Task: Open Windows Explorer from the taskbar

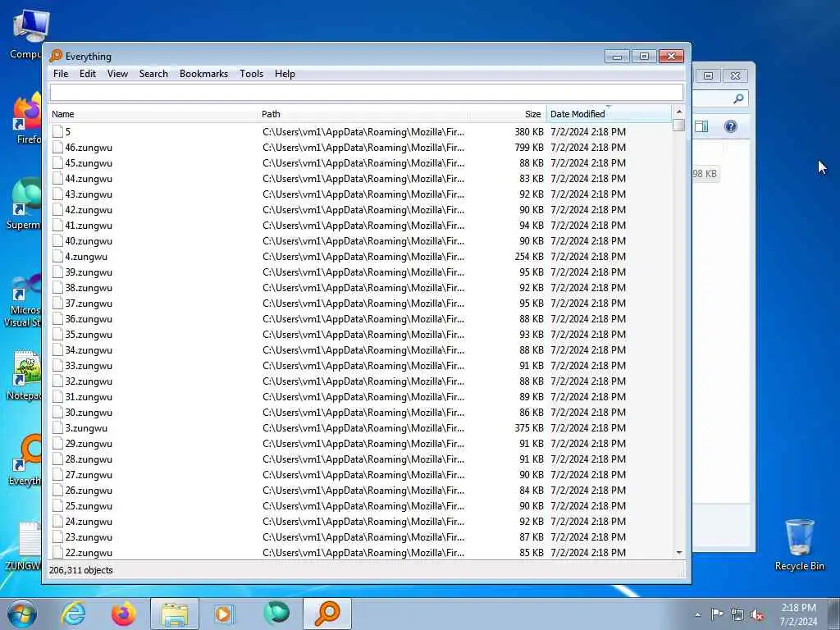Action: point(175,614)
